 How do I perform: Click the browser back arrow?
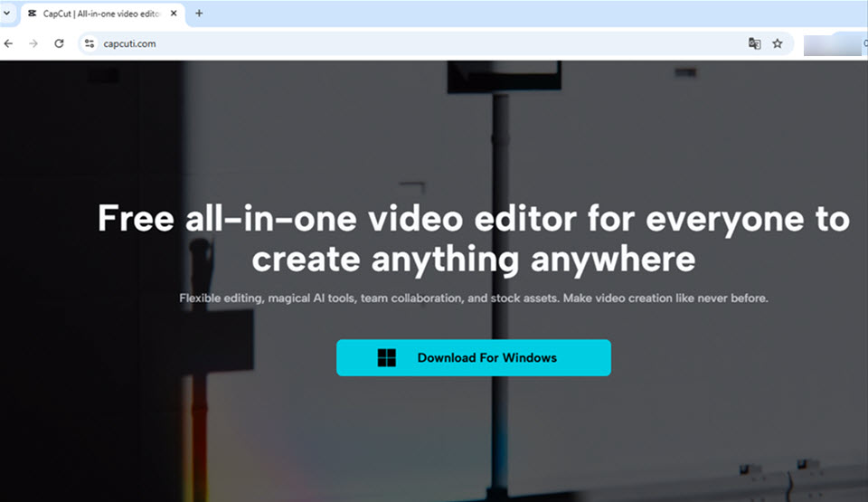click(8, 43)
